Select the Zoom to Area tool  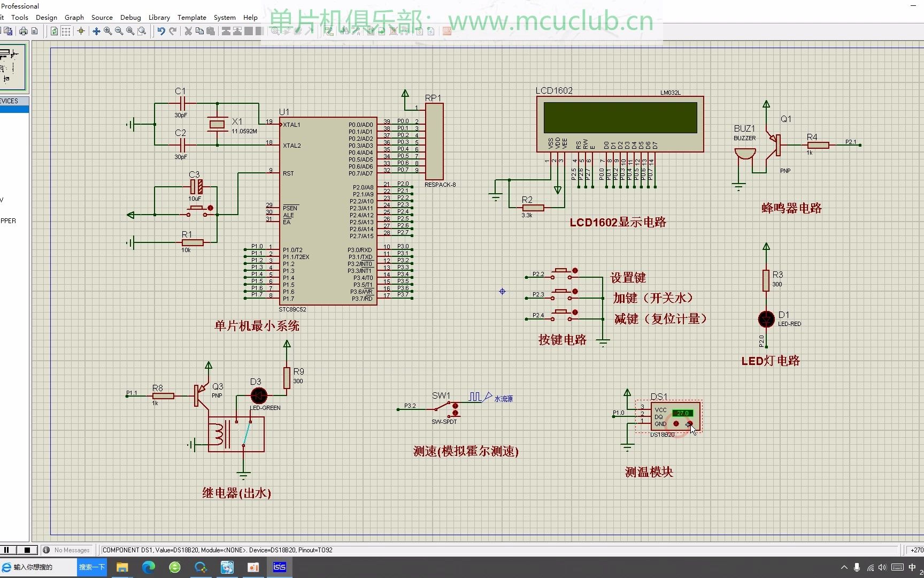tap(142, 31)
